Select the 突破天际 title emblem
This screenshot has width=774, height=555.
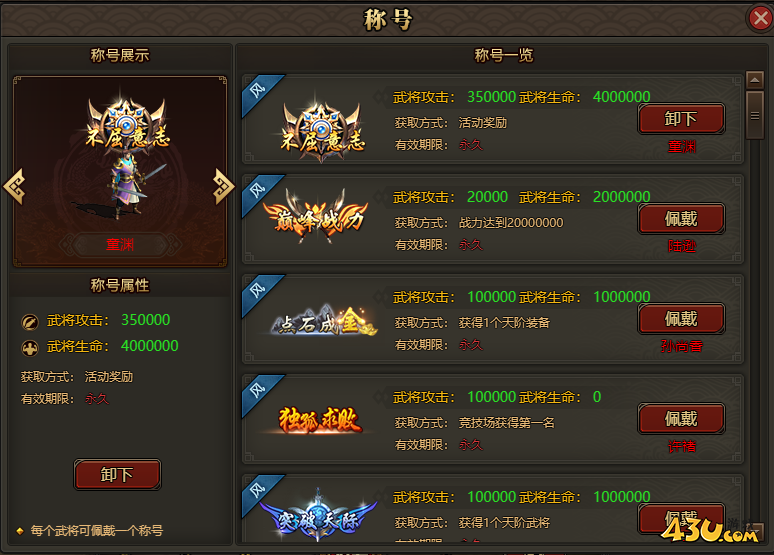click(x=319, y=515)
